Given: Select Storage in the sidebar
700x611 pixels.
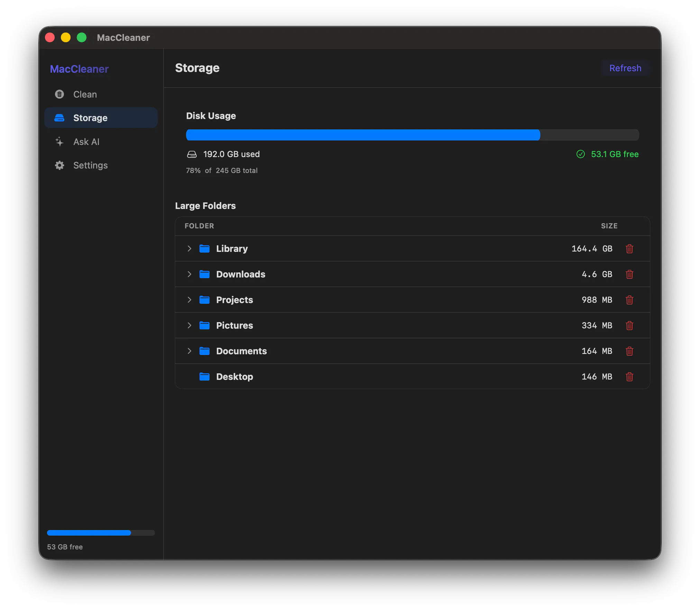Looking at the screenshot, I should point(101,118).
